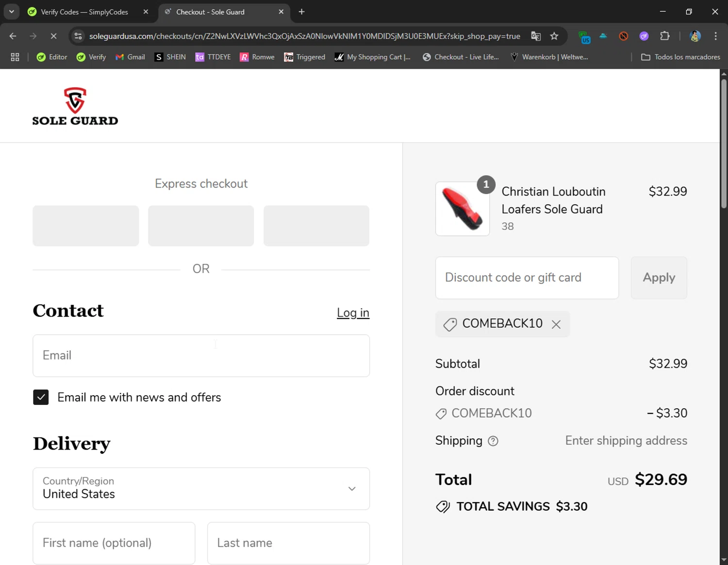Click the TOTAL SAVINGS $3.30 text
Screen dimensions: 728x565
(x=522, y=506)
